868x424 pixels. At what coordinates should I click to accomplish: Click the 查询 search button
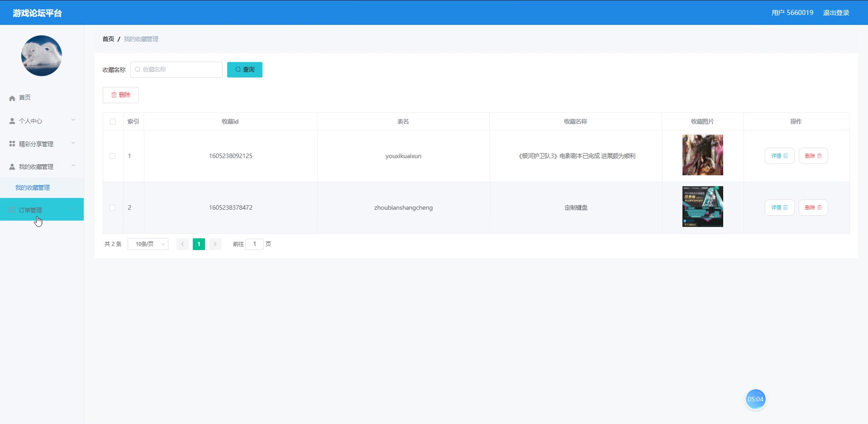point(245,70)
